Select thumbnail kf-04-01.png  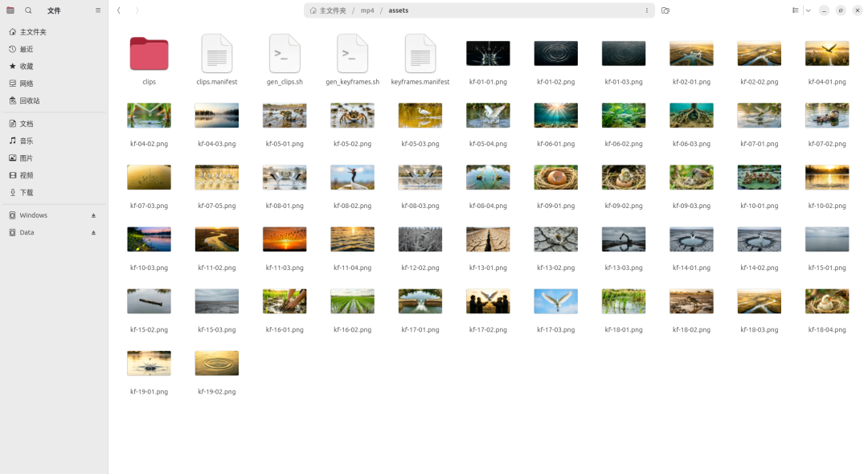(x=827, y=54)
